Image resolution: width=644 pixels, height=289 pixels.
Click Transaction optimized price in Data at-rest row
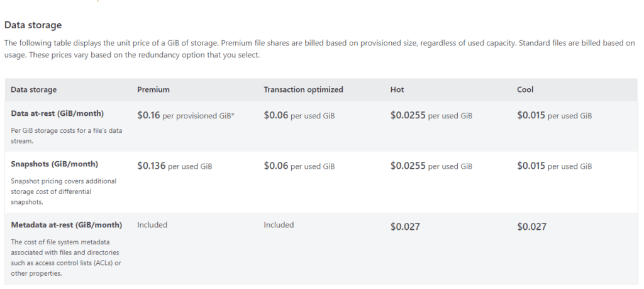pyautogui.click(x=299, y=116)
